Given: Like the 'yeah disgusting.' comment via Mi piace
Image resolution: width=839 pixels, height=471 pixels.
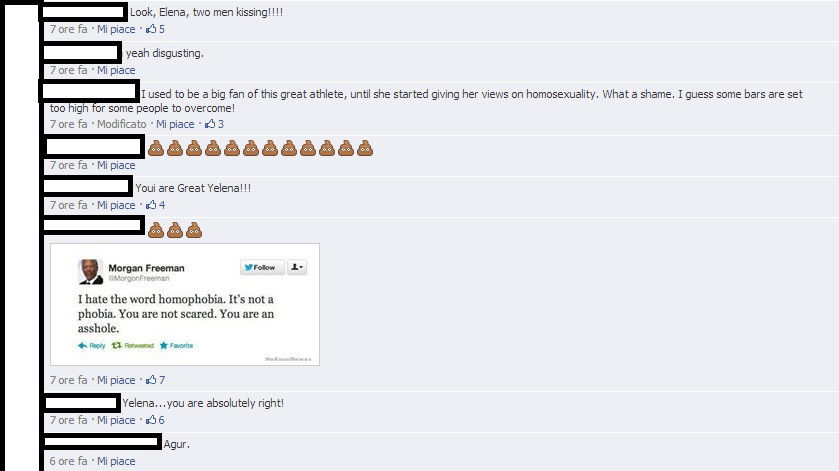Looking at the screenshot, I should [x=116, y=70].
